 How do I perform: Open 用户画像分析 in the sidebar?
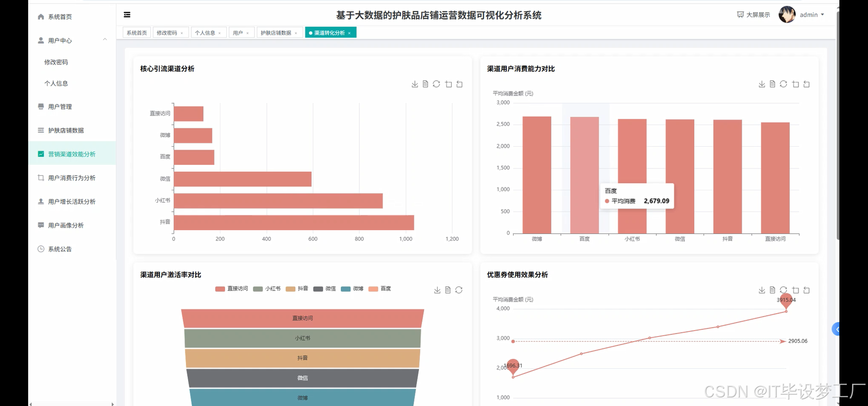tap(72, 225)
